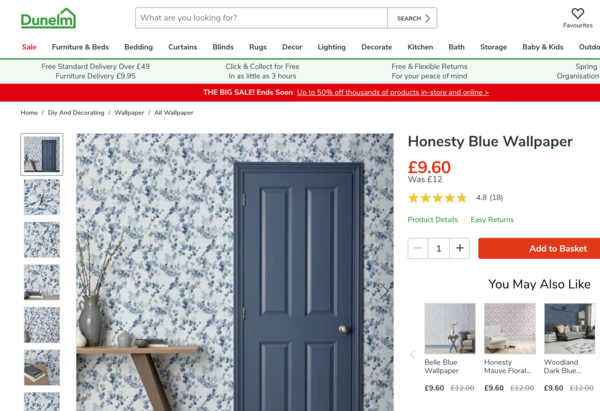Go to Wallpaper breadcrumb

tap(129, 113)
